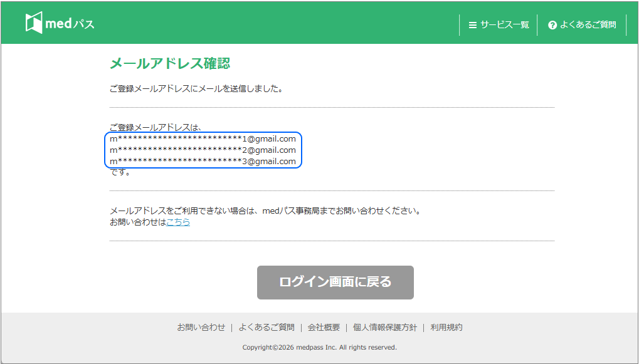Open the サービス一覧 menu label
This screenshot has width=639, height=364.
504,25
